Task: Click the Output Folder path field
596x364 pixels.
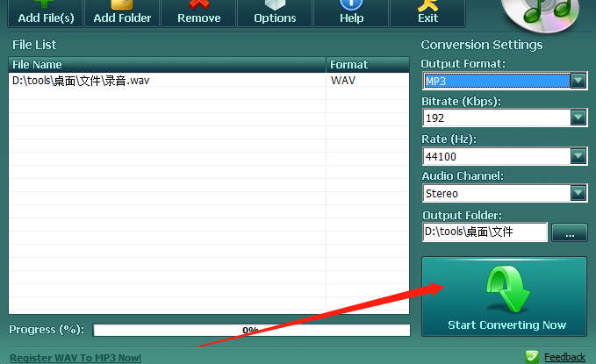Action: 485,232
